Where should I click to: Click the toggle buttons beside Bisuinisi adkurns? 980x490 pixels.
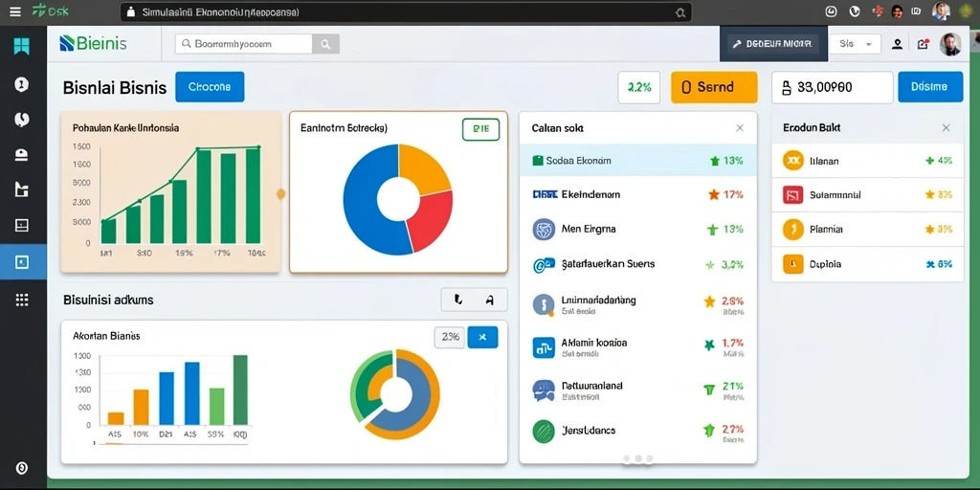coord(474,300)
